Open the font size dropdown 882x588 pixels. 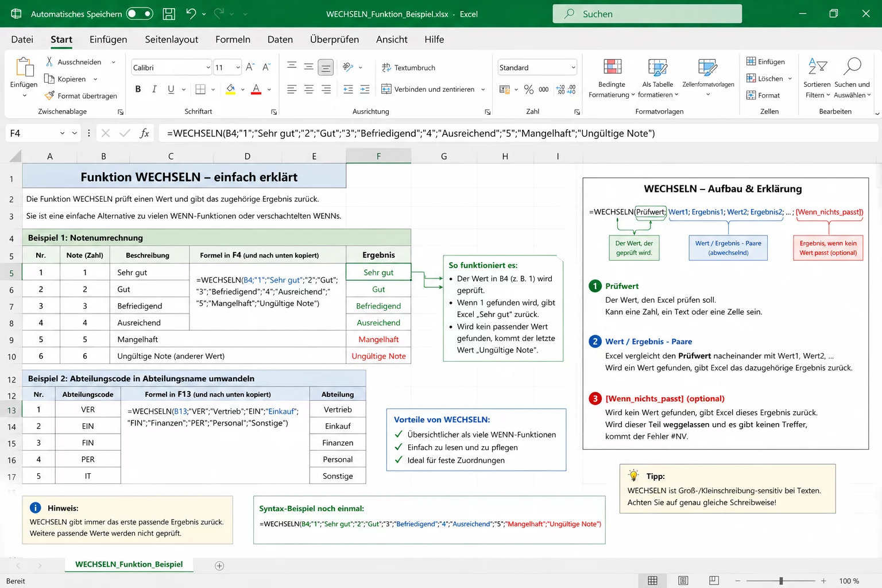pos(238,68)
